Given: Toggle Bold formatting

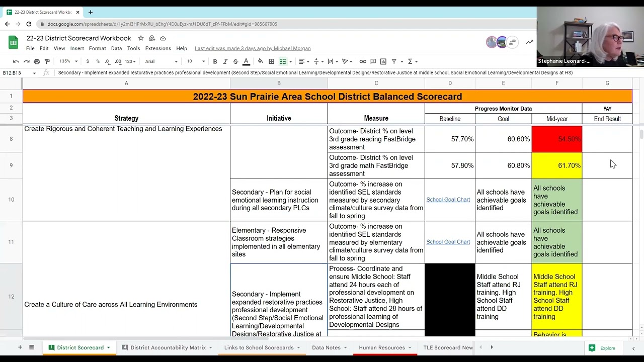Looking at the screenshot, I should pyautogui.click(x=215, y=61).
